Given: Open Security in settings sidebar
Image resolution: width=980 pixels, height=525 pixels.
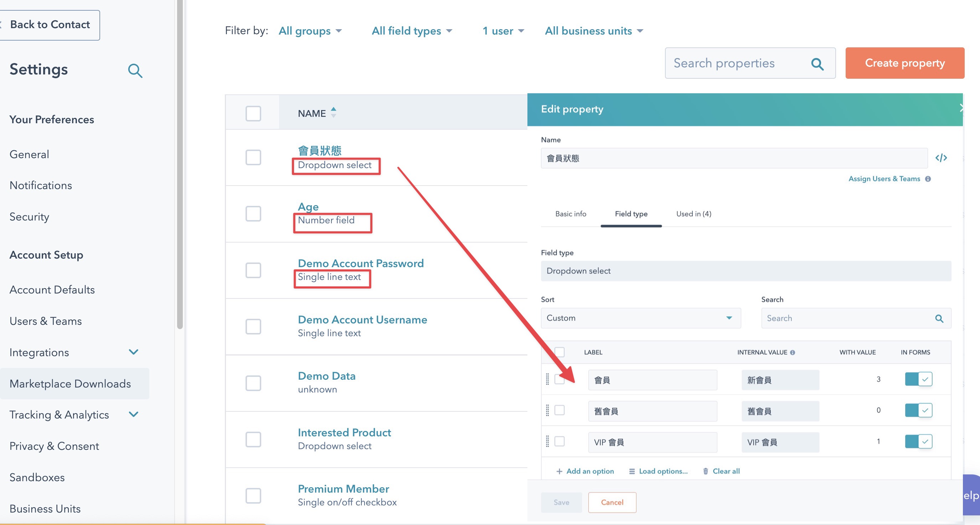Looking at the screenshot, I should click(29, 217).
